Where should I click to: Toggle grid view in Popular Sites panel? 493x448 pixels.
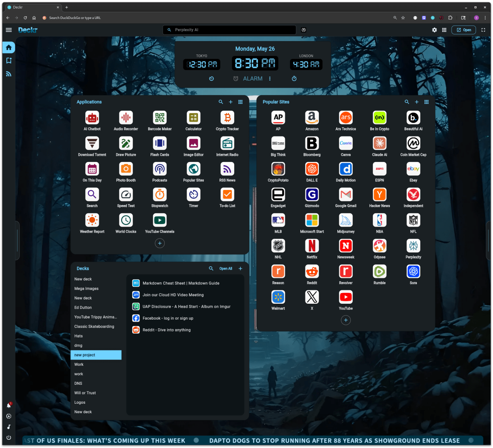[x=426, y=102]
